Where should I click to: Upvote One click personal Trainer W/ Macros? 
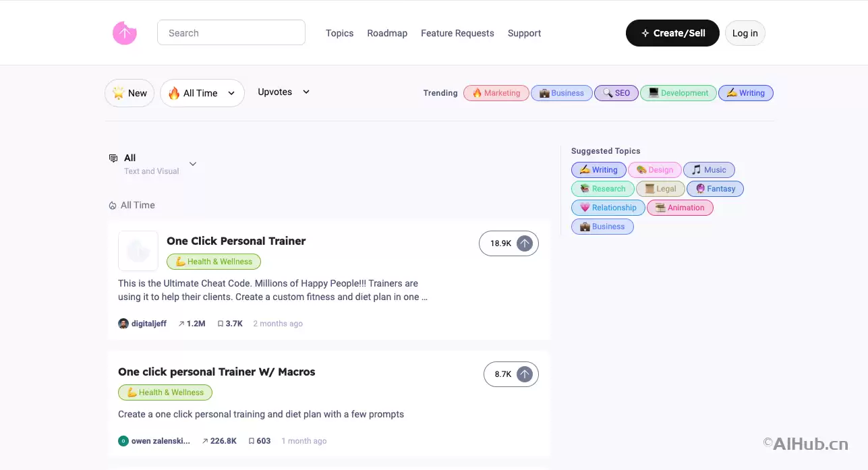(x=525, y=374)
